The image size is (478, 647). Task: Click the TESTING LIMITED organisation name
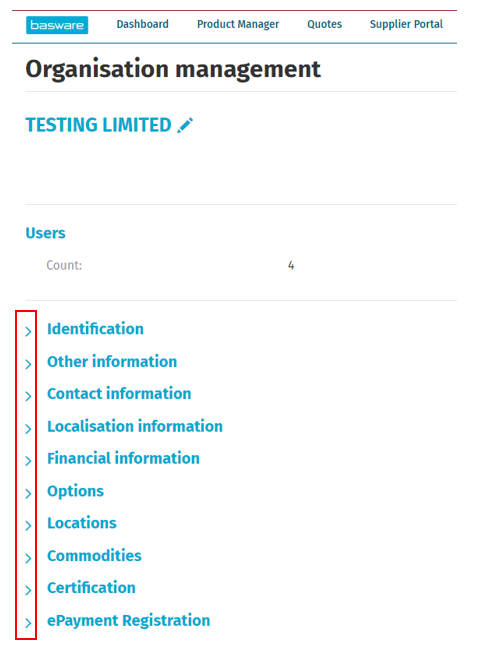click(x=98, y=125)
